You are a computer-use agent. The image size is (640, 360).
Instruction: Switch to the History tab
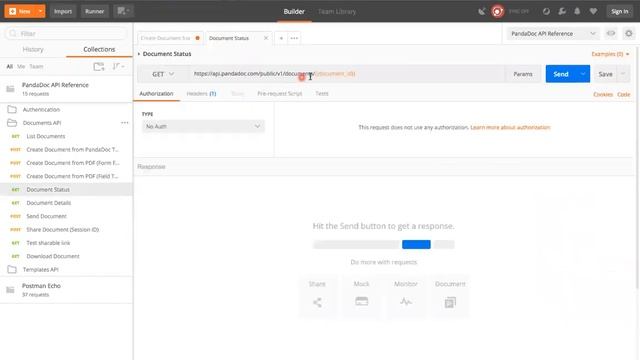pos(33,49)
